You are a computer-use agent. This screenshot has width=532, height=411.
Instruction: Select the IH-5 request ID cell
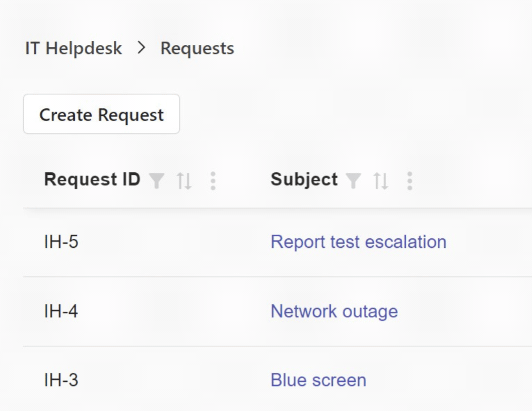(x=61, y=242)
